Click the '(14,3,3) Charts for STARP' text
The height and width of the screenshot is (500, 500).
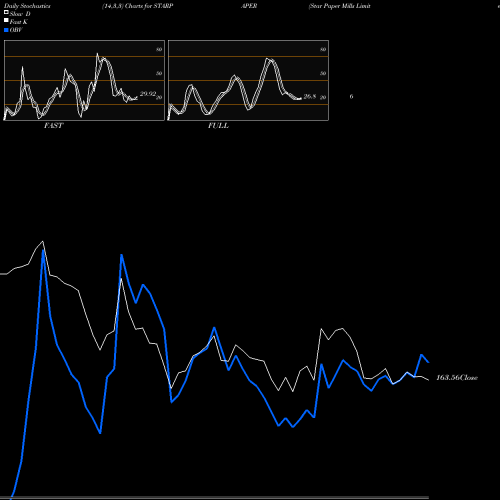tap(138, 6)
